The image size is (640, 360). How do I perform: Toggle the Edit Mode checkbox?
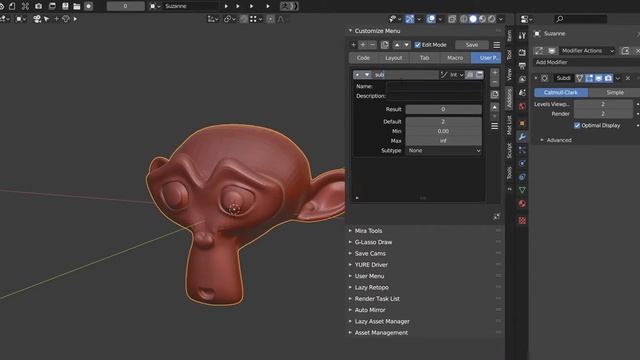coord(418,45)
